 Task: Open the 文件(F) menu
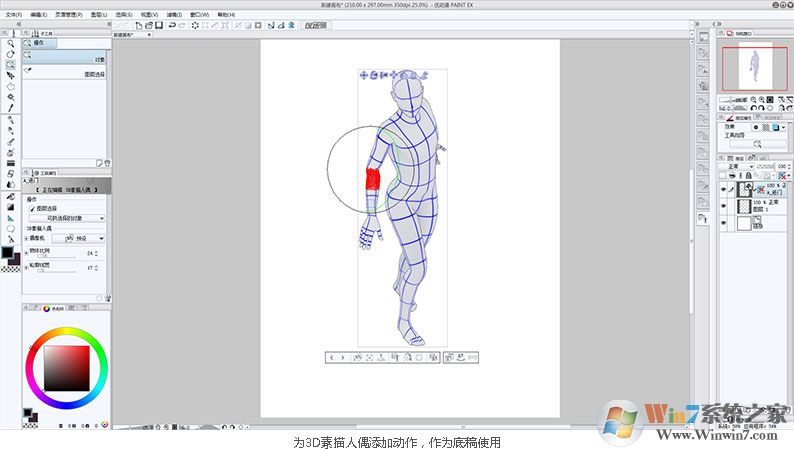[x=14, y=15]
